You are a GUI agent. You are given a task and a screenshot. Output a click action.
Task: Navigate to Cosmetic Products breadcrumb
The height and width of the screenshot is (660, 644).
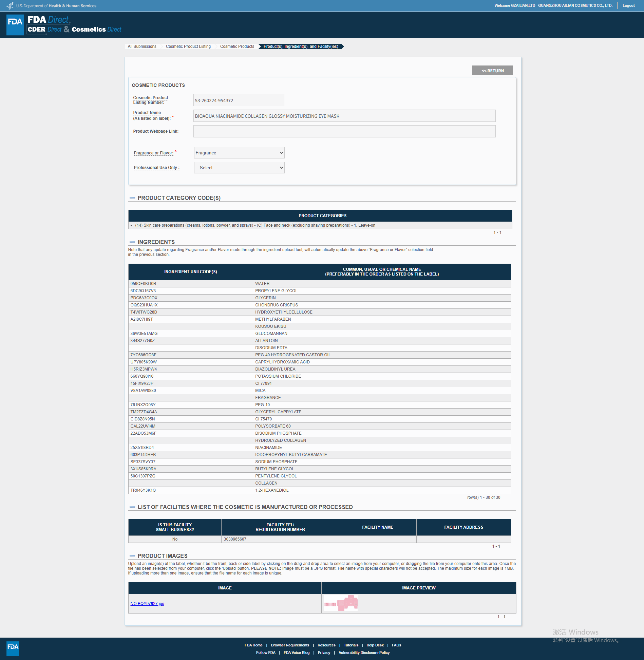click(x=237, y=46)
